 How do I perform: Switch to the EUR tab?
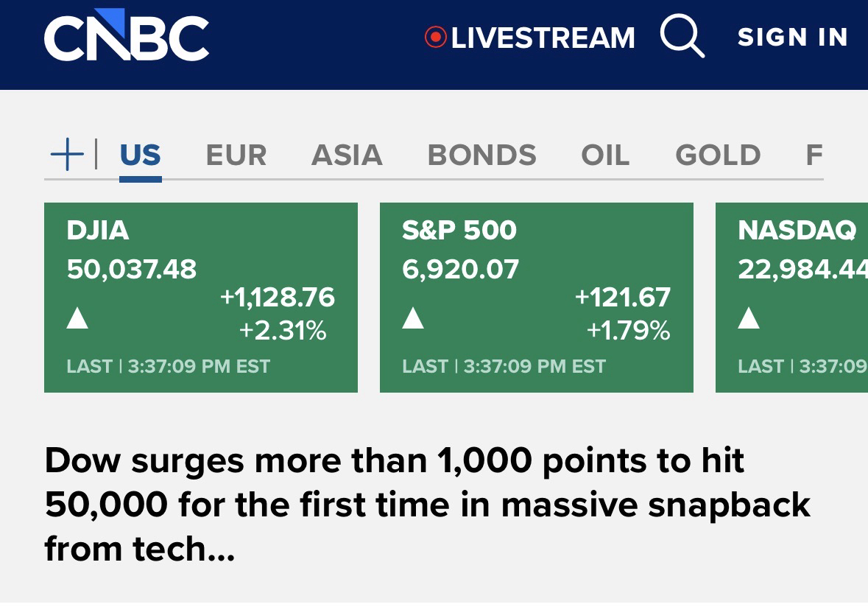(236, 155)
